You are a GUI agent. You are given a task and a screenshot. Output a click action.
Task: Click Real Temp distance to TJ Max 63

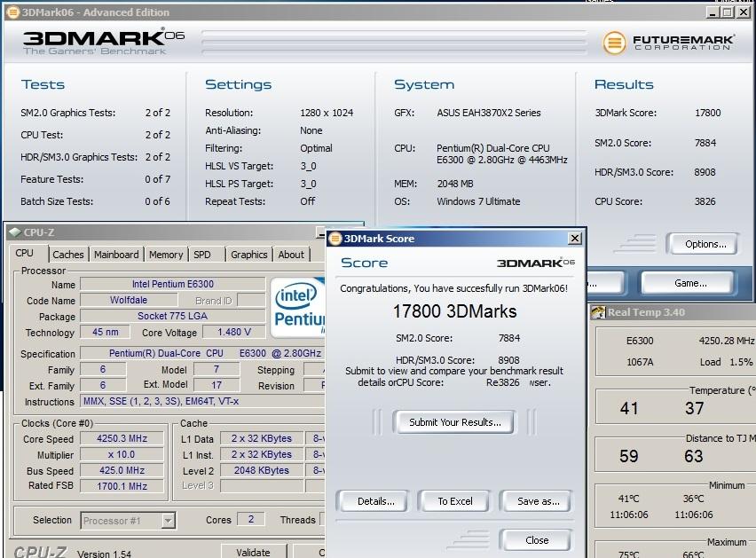click(693, 456)
